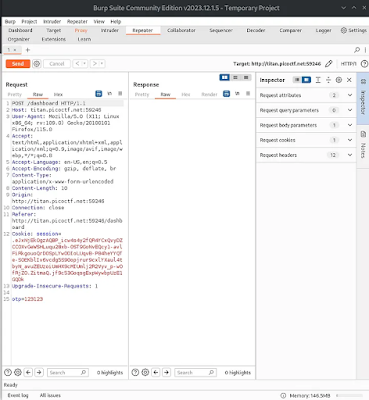The height and width of the screenshot is (400, 369).
Task: Open the Burp menu
Action: 10,21
